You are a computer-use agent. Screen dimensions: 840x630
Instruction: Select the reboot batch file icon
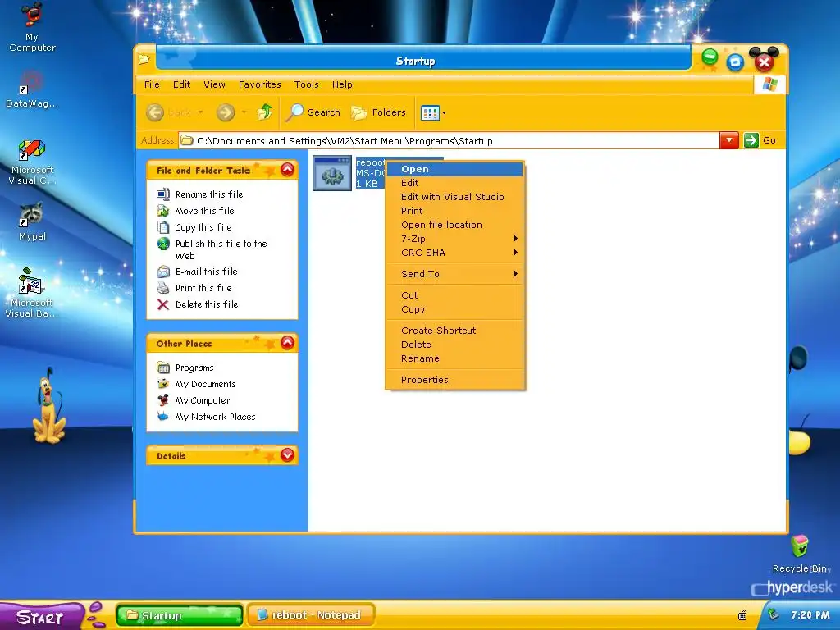click(332, 173)
